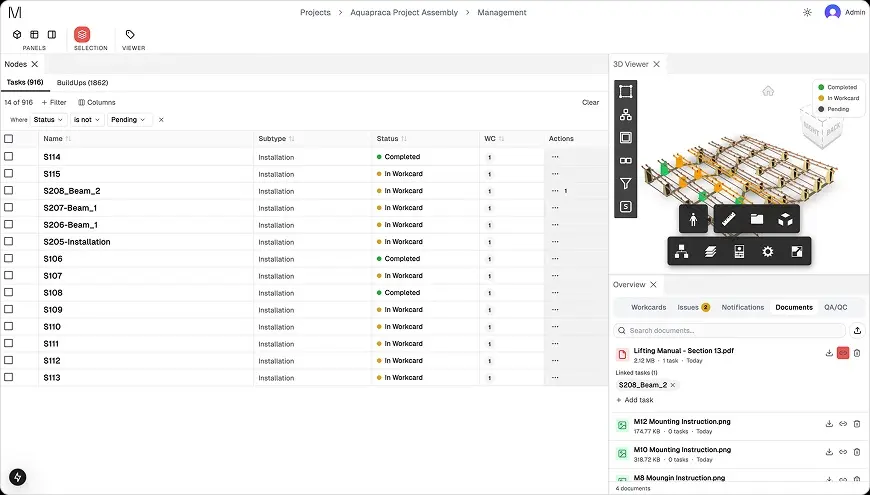Select the S207-Beam_1 row checkbox

pos(8,208)
